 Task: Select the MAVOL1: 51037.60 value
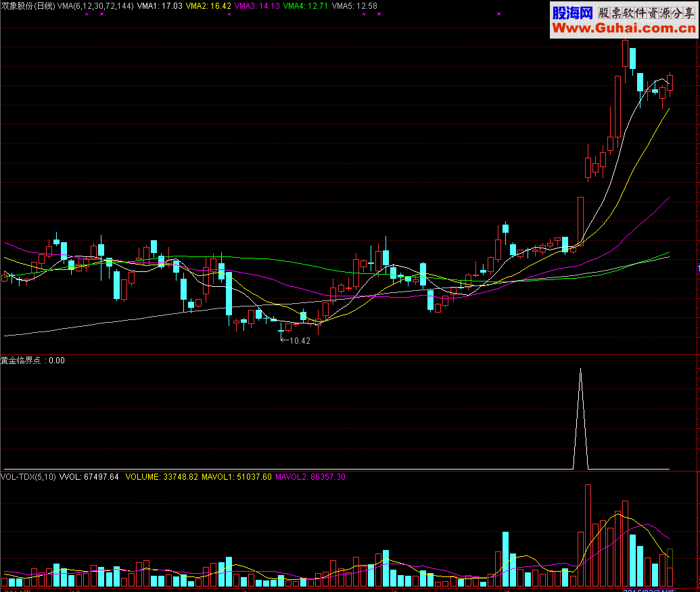pos(237,477)
